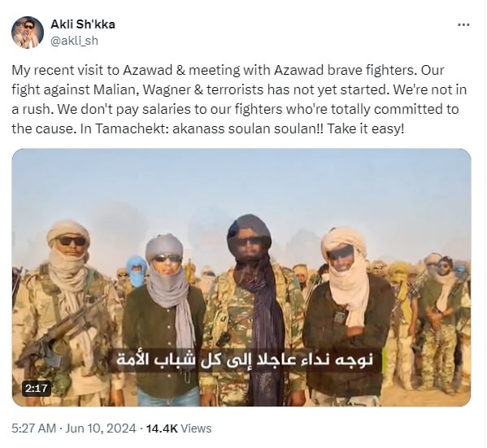Screen dimensions: 487x448
Task: Play the embedded video thumbnail
Action: coord(241,277)
